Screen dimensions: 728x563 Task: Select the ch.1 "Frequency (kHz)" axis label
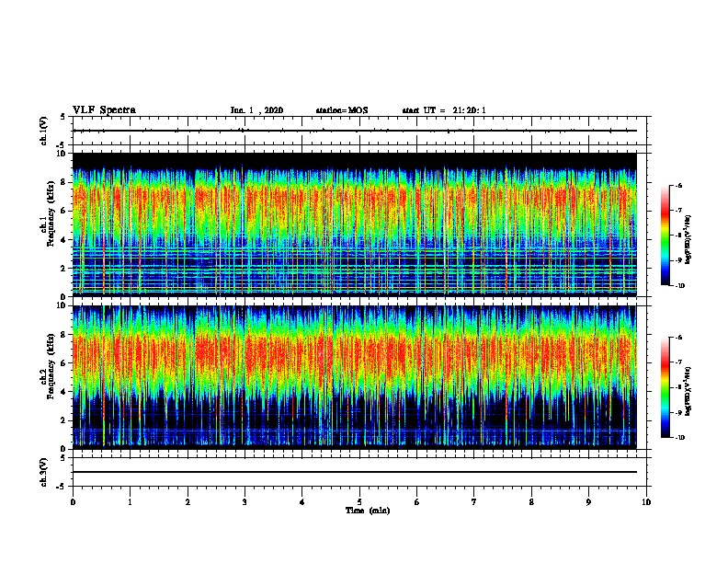click(51, 214)
